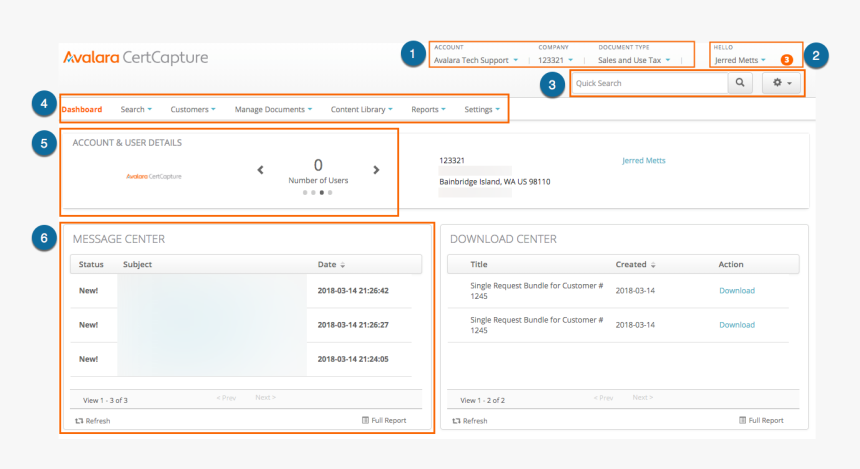
Task: Click Prev in Message Center pager
Action: tap(226, 398)
